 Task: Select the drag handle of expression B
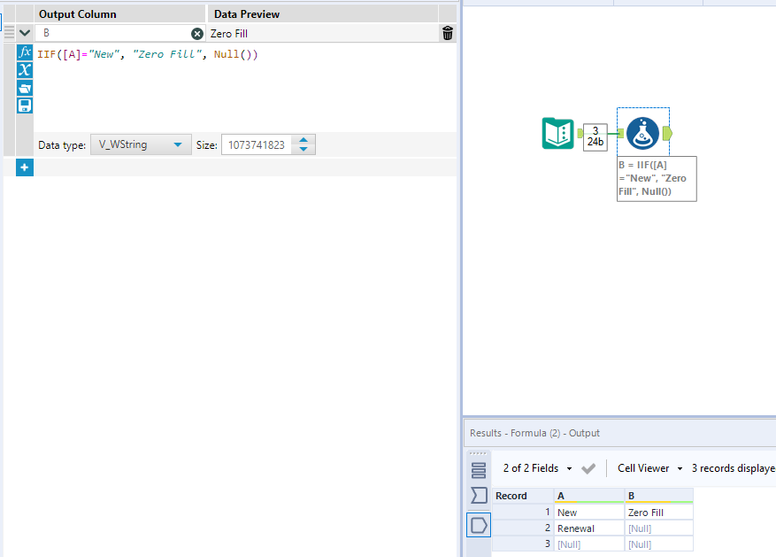click(9, 33)
